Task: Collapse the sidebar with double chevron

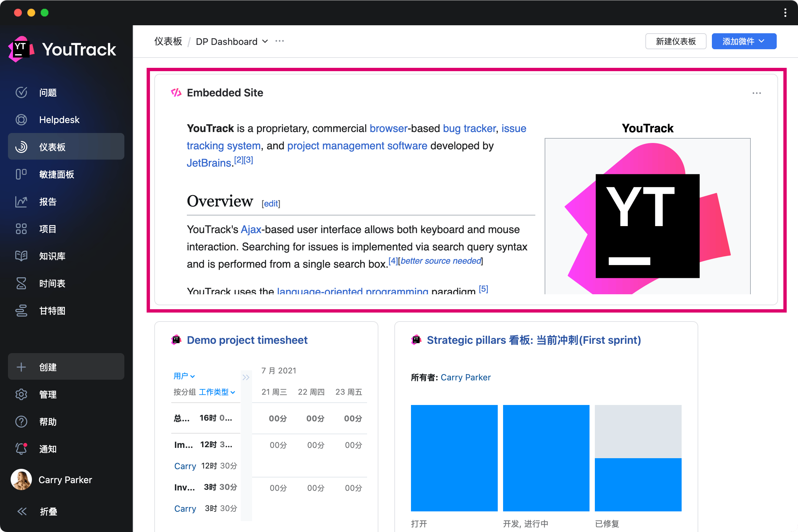Action: click(22, 511)
